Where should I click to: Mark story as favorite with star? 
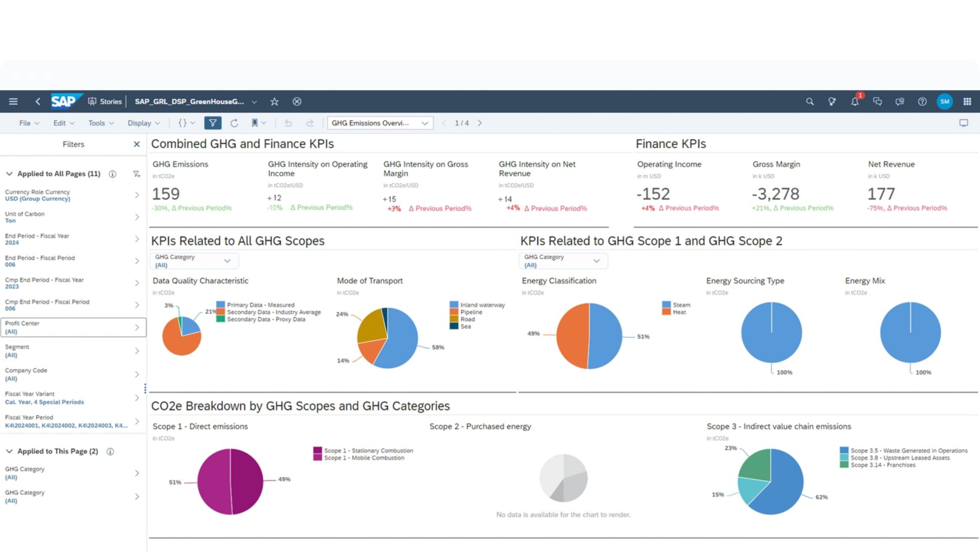(274, 101)
